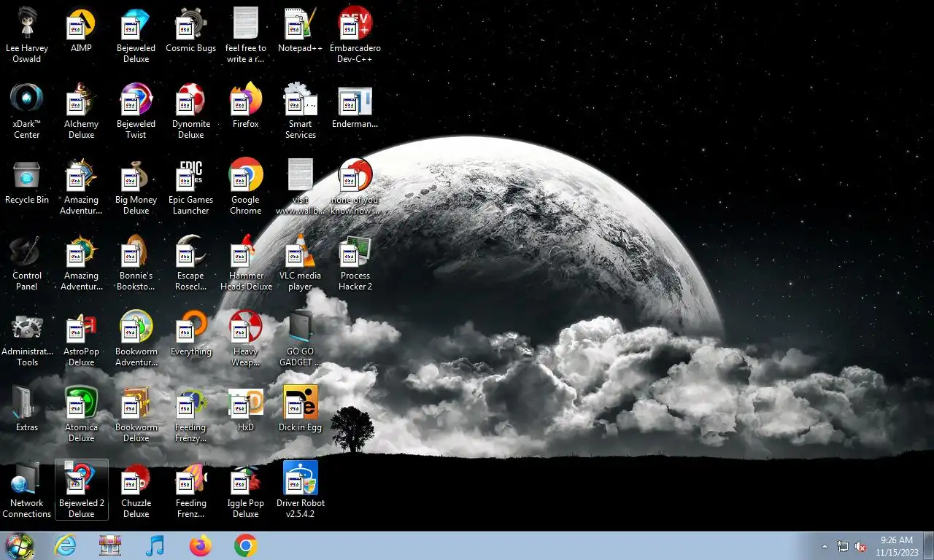Open the Lee Harvey Oswald desktop icon

pyautogui.click(x=27, y=35)
